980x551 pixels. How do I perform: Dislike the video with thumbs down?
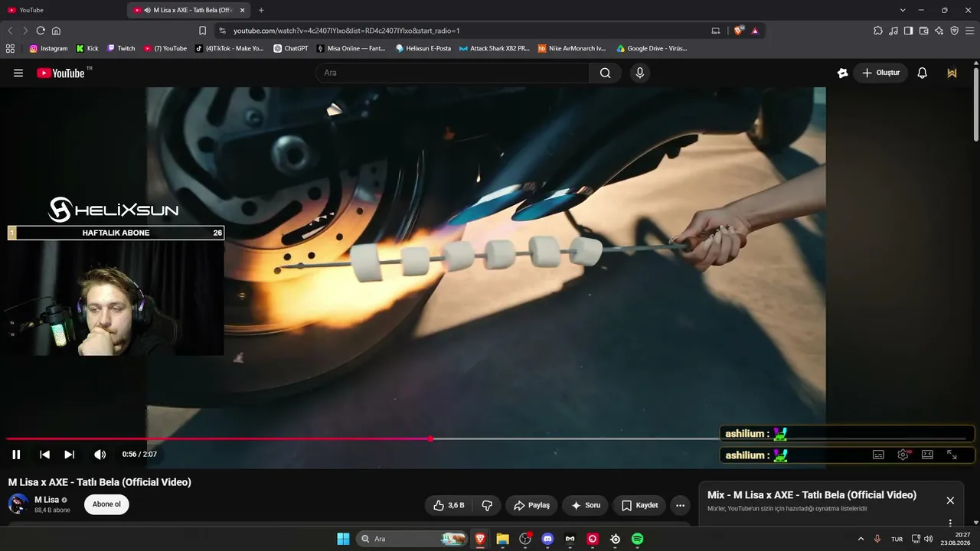[x=486, y=505]
